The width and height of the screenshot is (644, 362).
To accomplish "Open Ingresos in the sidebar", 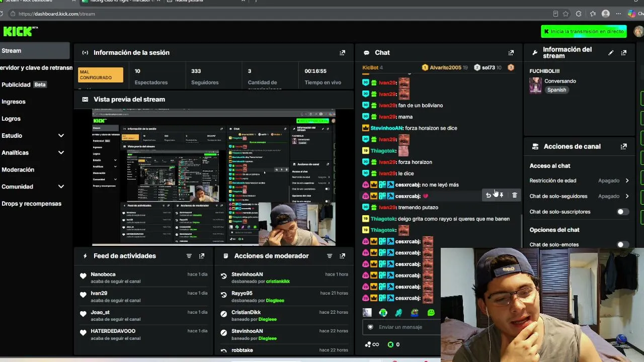I will (x=14, y=102).
